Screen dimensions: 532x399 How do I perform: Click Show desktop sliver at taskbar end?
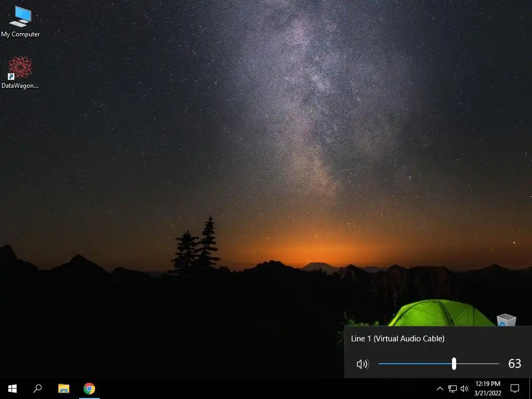pos(530,389)
